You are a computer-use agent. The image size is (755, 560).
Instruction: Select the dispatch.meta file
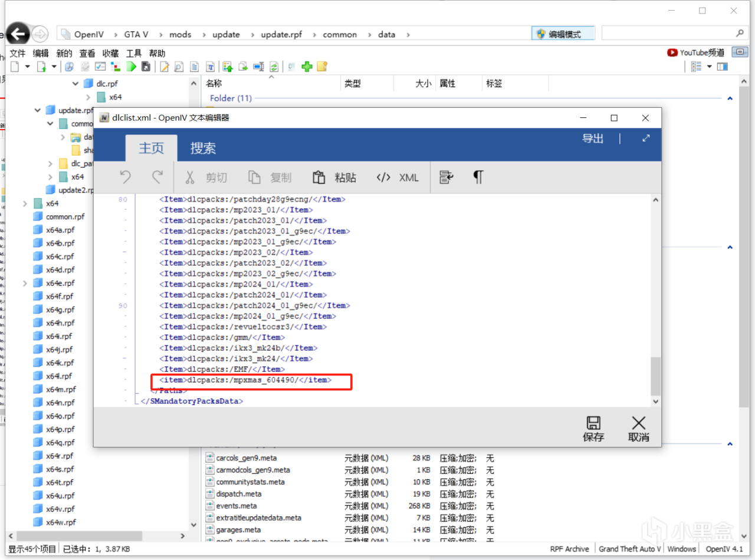tap(234, 493)
